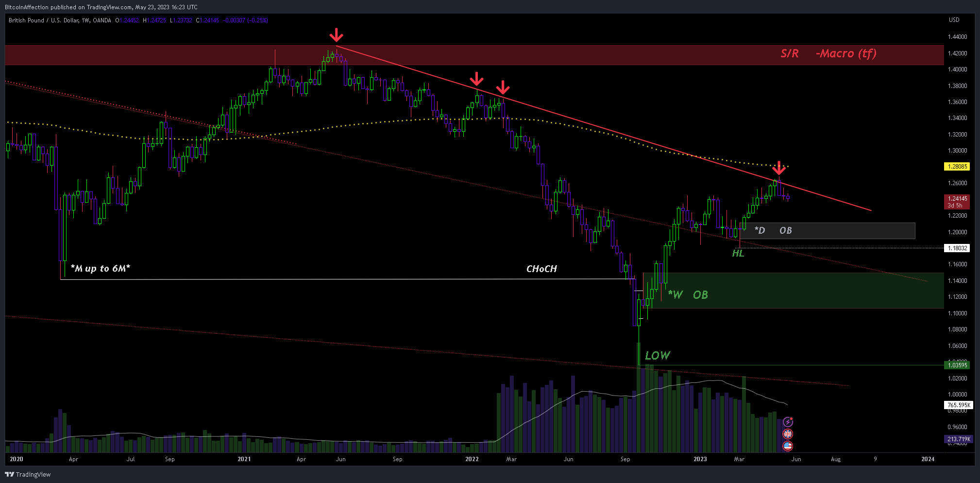Click the 1.10000 price scale label

tap(958, 313)
